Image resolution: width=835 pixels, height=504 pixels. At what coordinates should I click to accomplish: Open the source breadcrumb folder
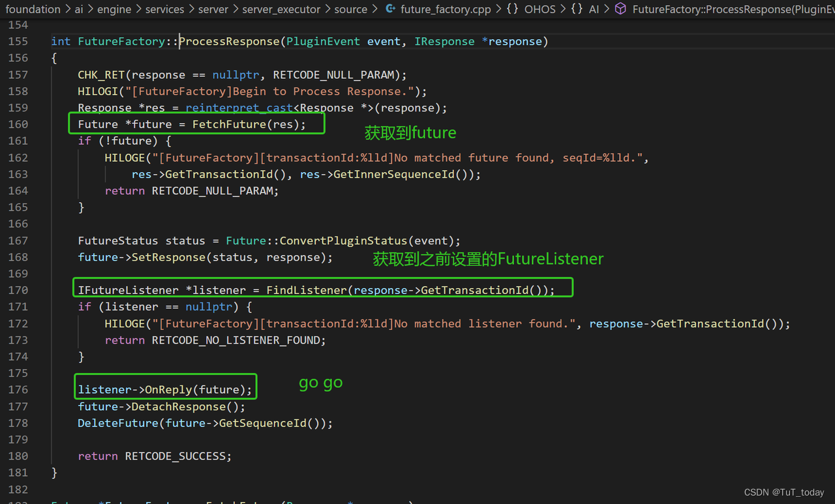[351, 9]
